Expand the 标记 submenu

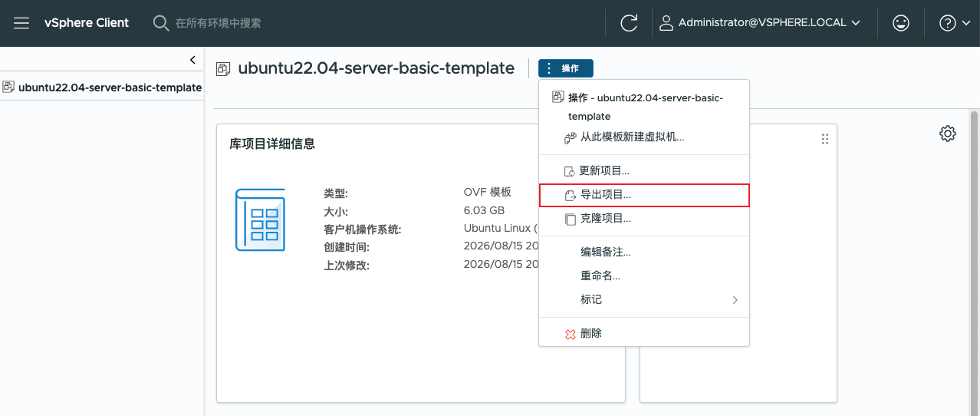[x=644, y=299]
